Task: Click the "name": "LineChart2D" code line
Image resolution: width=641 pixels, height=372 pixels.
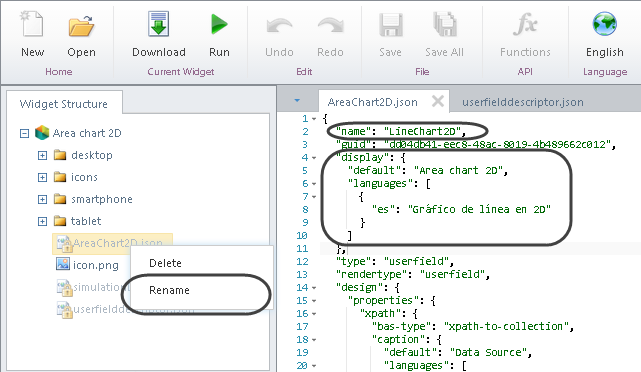Action: tap(401, 131)
